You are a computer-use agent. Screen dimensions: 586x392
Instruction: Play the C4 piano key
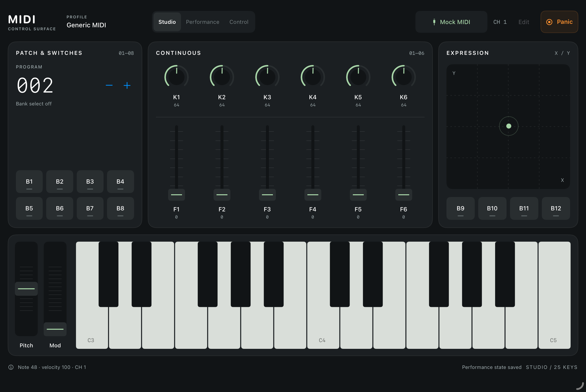323,327
